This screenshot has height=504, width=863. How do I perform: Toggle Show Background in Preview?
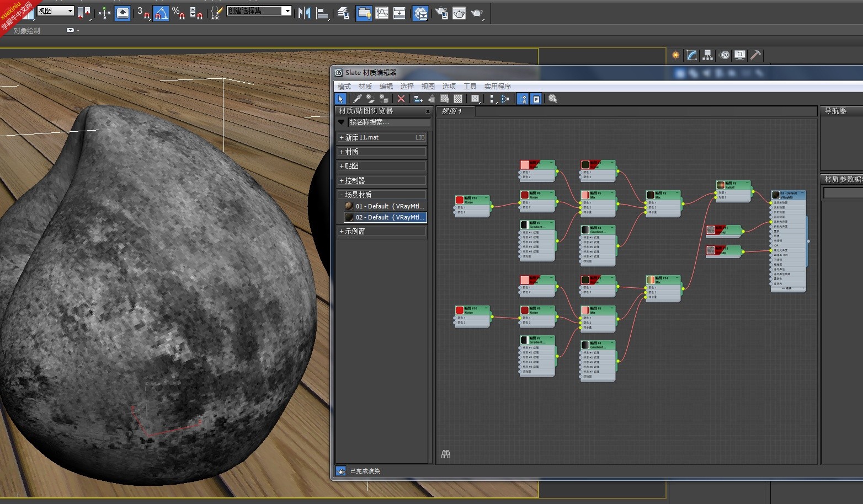point(458,99)
